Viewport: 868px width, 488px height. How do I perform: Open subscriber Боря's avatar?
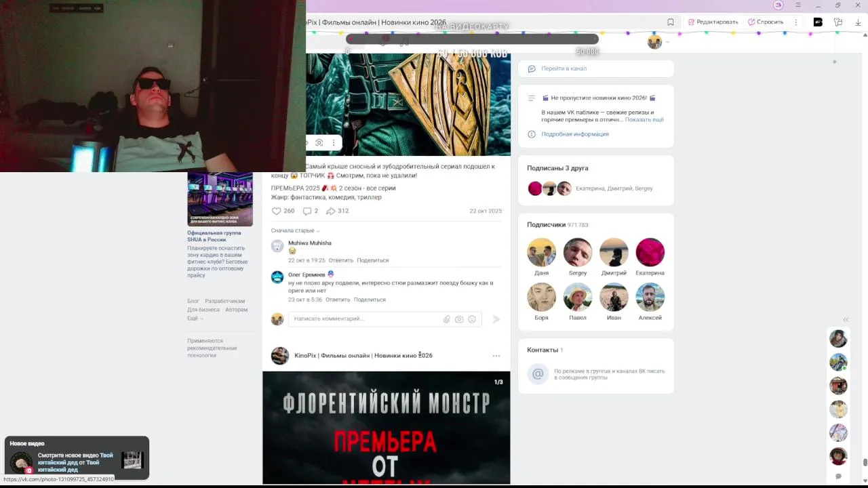point(541,297)
